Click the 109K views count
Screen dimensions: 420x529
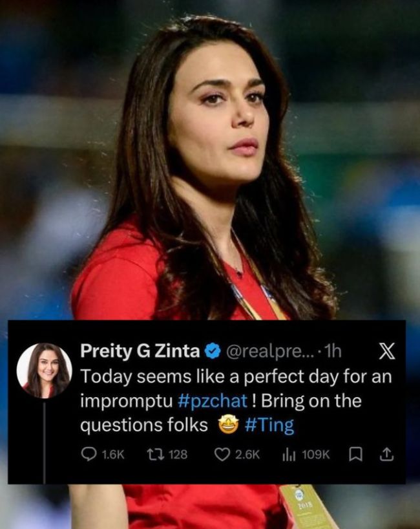(x=315, y=455)
